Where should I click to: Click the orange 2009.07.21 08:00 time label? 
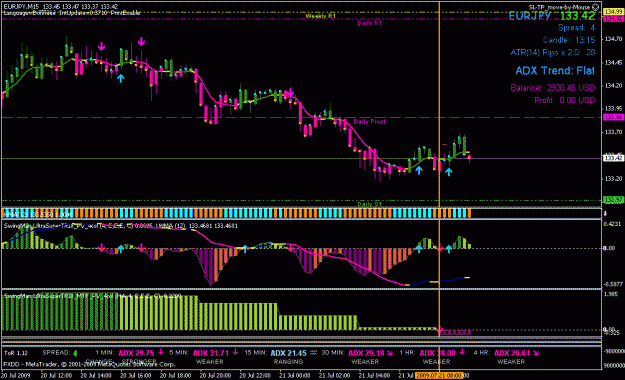point(439,375)
